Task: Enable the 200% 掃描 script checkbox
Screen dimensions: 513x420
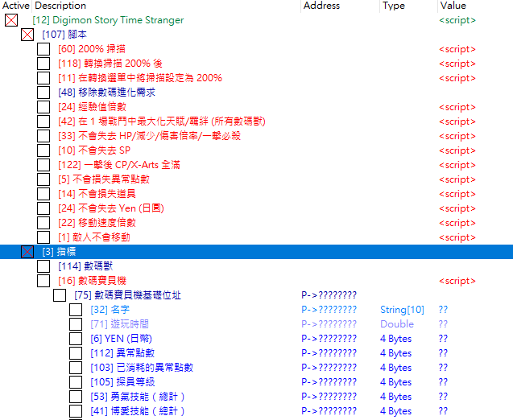Action: (x=43, y=49)
